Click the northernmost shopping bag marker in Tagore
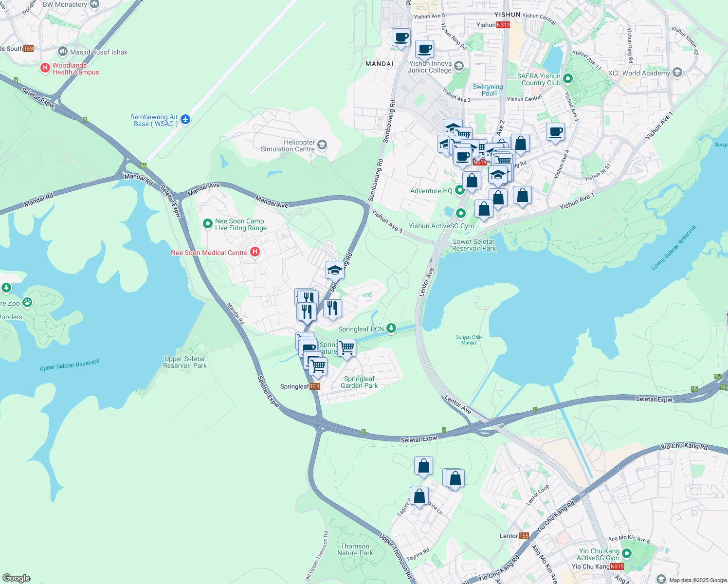The height and width of the screenshot is (584, 728). click(424, 467)
